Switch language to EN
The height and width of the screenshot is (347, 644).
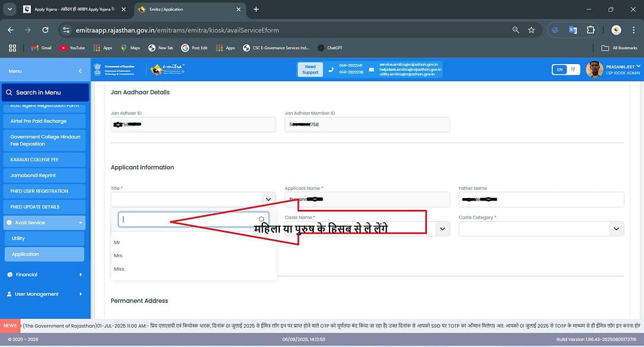[559, 70]
